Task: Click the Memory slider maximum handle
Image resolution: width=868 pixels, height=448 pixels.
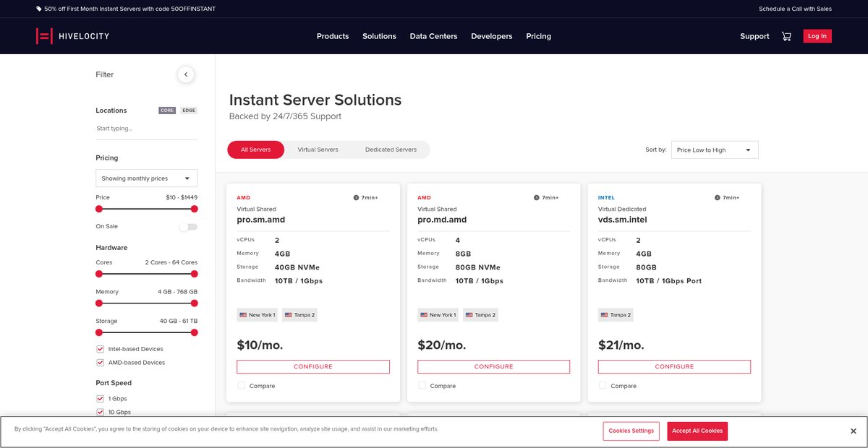Action: click(194, 303)
